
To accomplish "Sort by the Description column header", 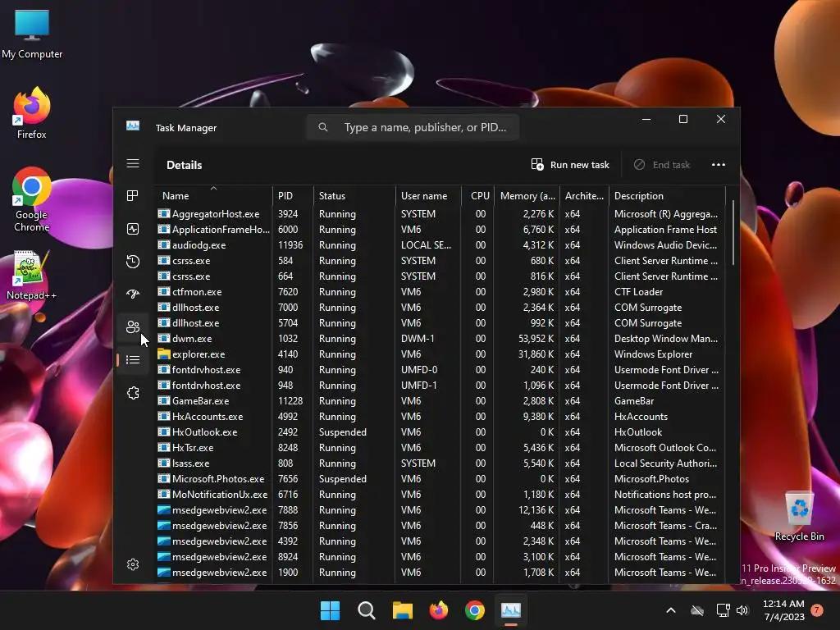I will tap(667, 196).
